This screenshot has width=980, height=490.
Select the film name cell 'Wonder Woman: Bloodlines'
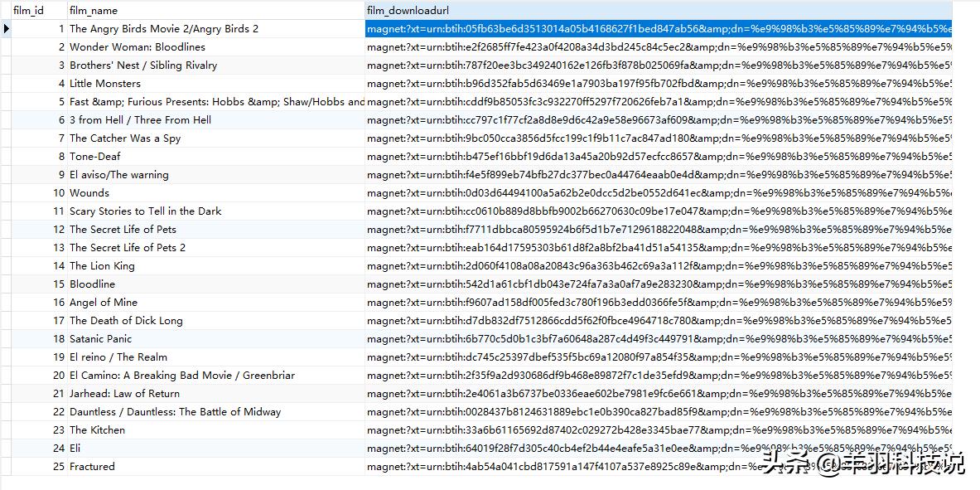[x=137, y=47]
